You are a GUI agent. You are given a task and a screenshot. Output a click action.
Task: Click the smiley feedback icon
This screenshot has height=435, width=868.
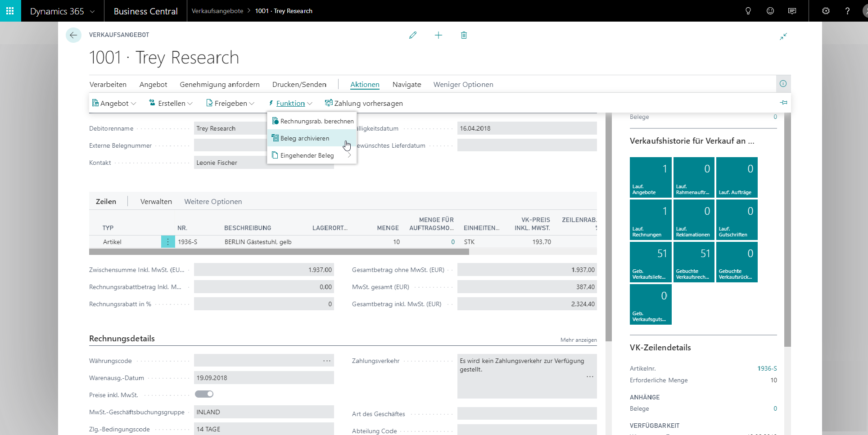[770, 11]
